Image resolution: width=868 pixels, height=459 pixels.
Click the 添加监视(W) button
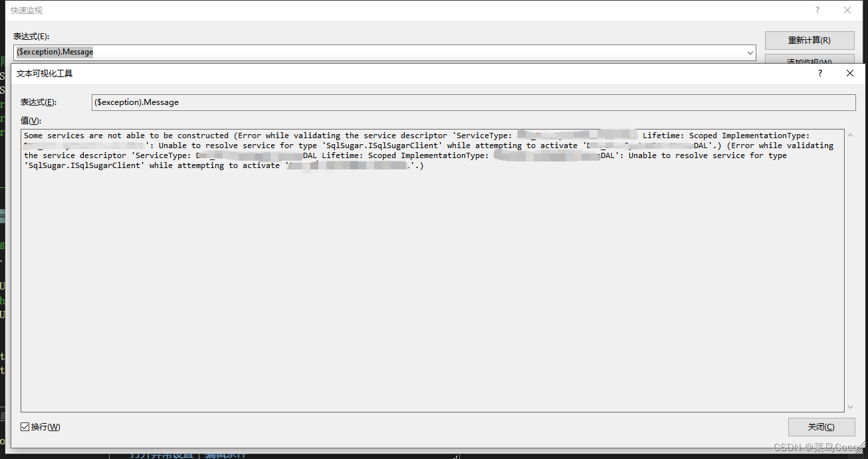810,61
